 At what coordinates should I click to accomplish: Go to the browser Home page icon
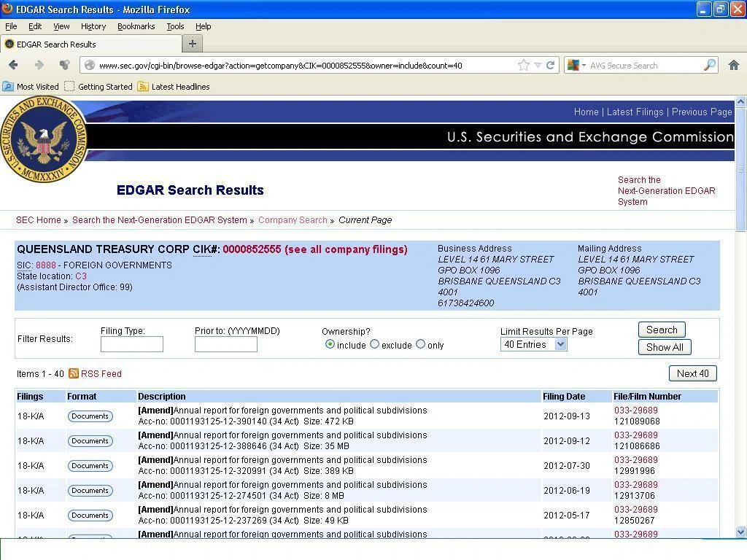coord(734,65)
